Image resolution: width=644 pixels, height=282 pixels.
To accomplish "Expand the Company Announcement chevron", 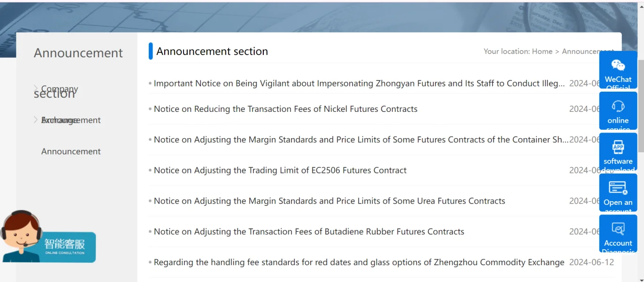I will click(36, 88).
